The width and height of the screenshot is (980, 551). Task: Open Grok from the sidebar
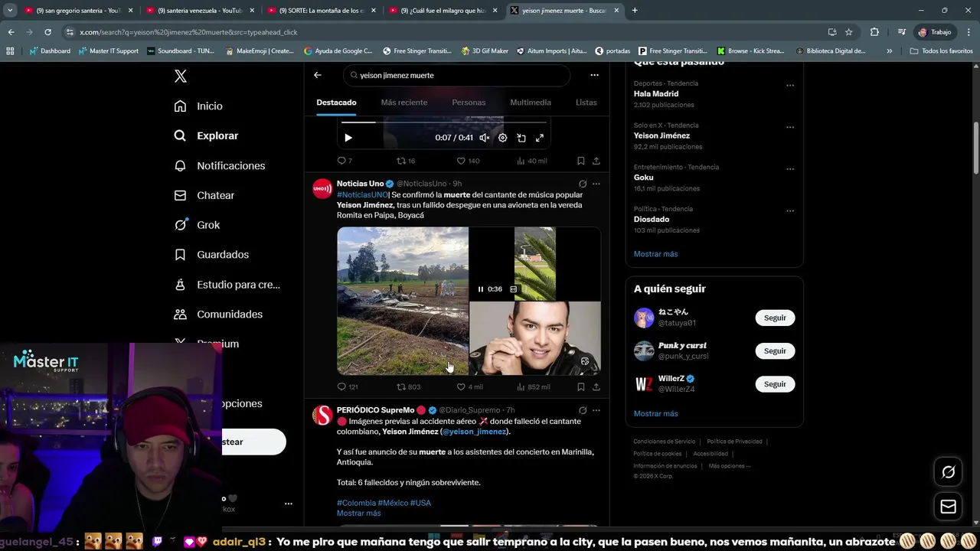click(197, 225)
